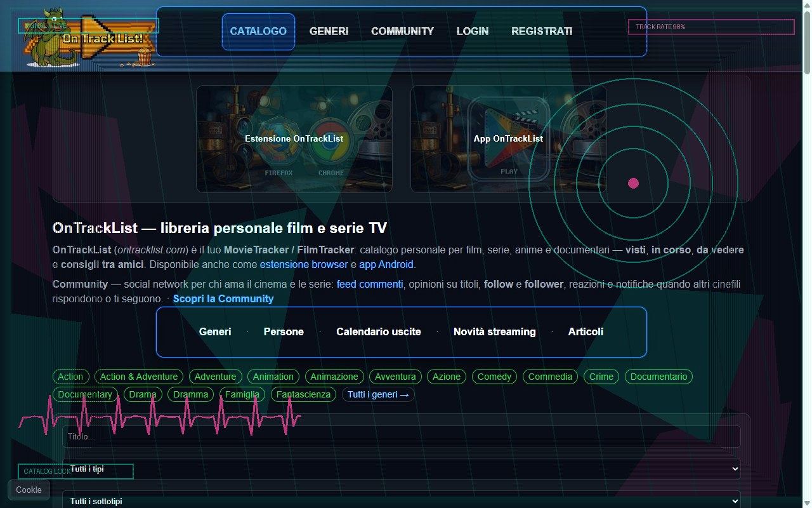Screen dimensions: 812x508
Task: Open Novità streaming section link
Action: coord(495,331)
